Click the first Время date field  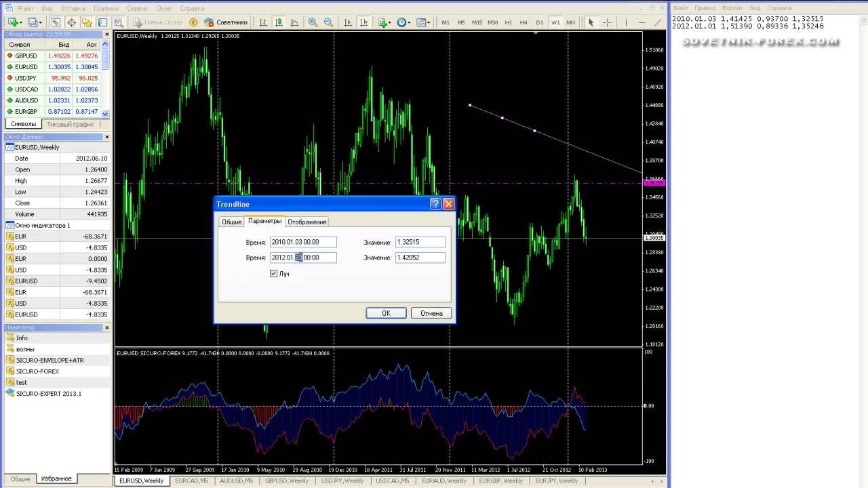click(x=302, y=242)
